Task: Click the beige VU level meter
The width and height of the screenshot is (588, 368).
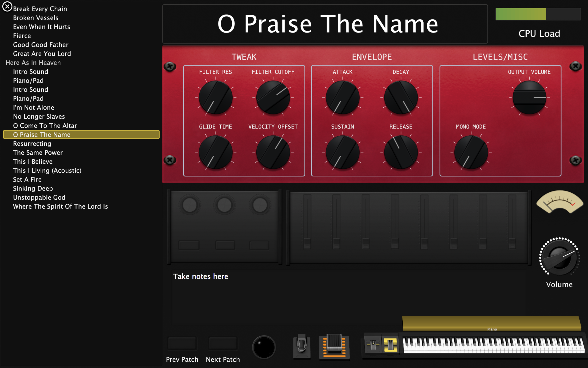Action: [560, 202]
